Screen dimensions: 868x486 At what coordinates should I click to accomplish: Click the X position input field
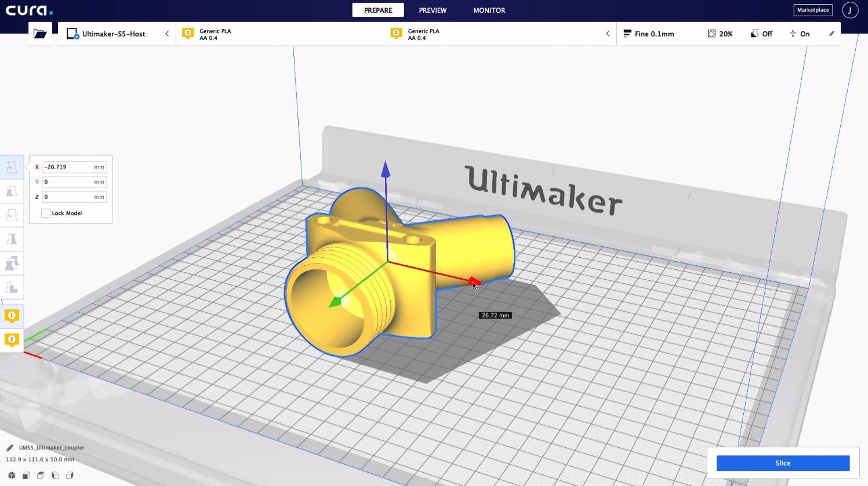pos(68,167)
